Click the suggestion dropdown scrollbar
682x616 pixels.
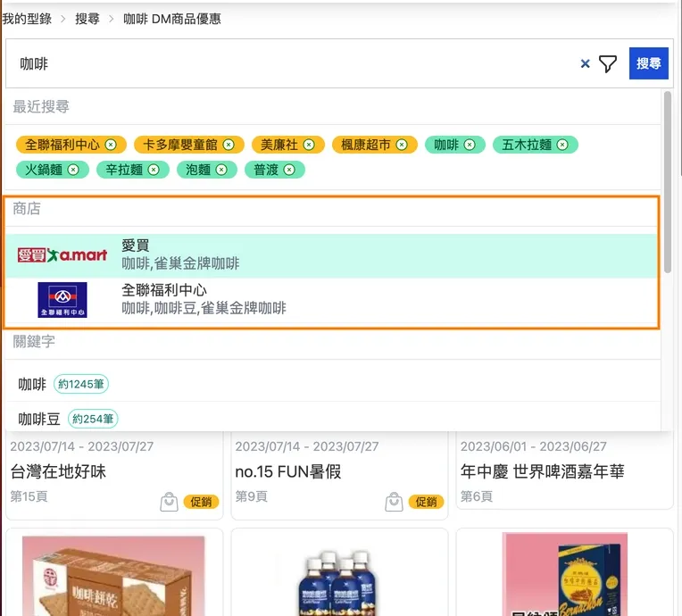pyautogui.click(x=667, y=182)
